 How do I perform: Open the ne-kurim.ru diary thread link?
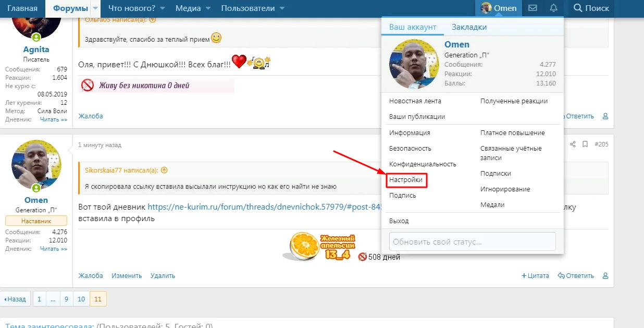[265, 207]
